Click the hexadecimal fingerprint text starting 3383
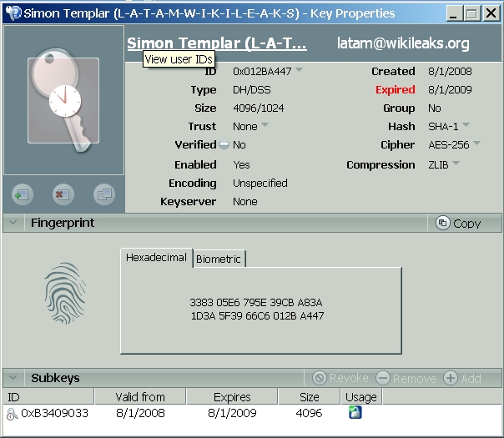Viewport: 504px width, 438px height. tap(256, 302)
